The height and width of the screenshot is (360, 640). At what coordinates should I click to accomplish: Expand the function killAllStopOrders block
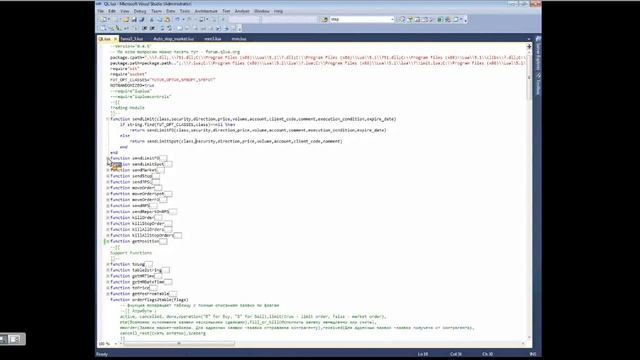[x=108, y=236]
